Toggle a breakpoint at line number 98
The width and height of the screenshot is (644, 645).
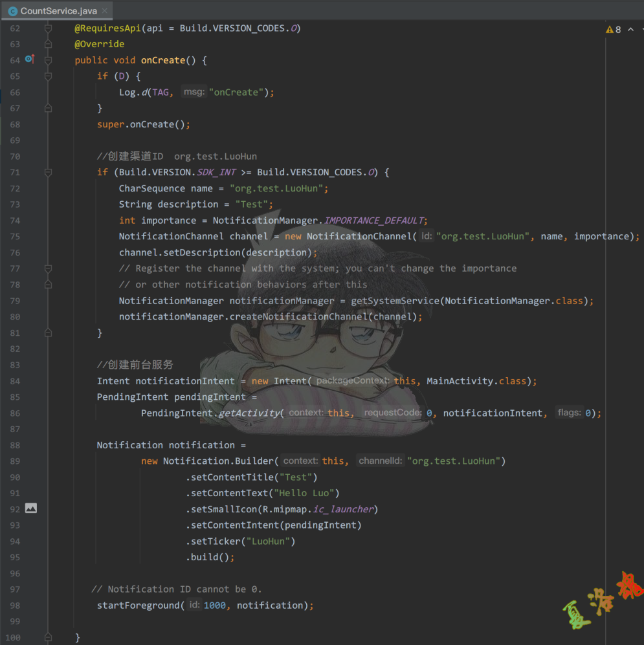pyautogui.click(x=15, y=606)
